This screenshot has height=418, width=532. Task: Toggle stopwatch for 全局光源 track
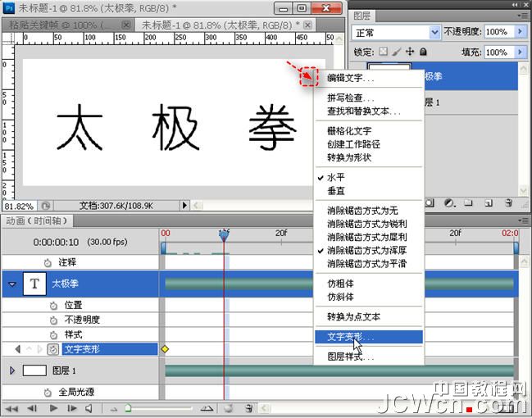coord(48,393)
